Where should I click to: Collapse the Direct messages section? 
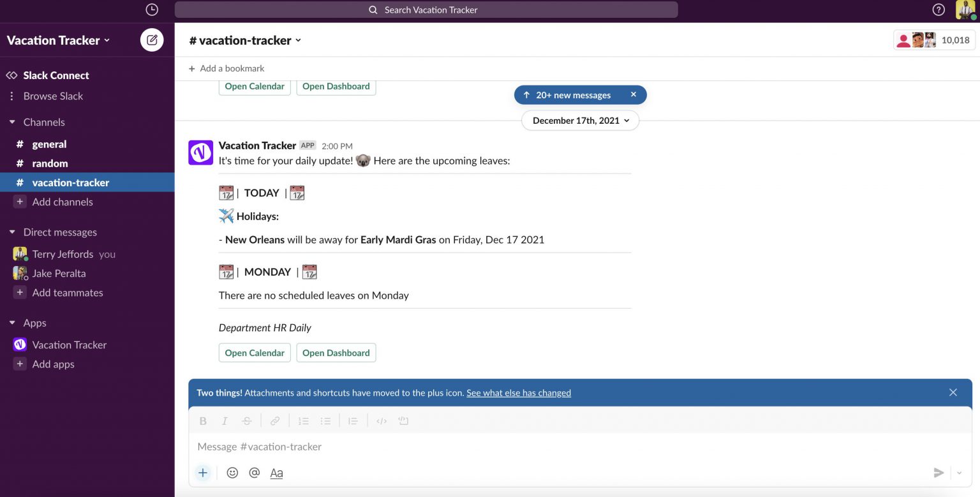[x=12, y=232]
